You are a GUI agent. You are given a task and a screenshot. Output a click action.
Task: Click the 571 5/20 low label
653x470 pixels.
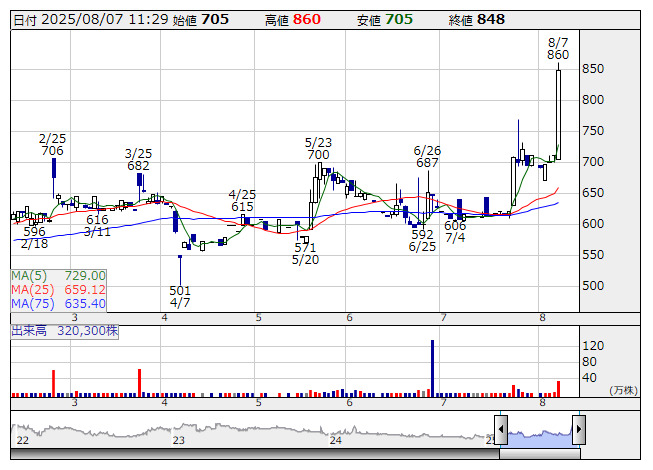pos(305,254)
